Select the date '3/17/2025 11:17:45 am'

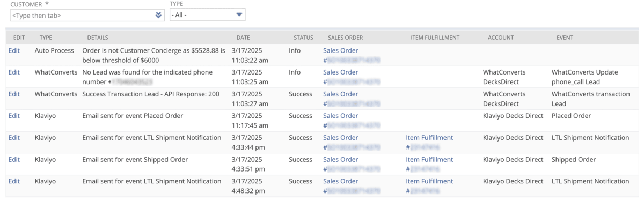[250, 120]
